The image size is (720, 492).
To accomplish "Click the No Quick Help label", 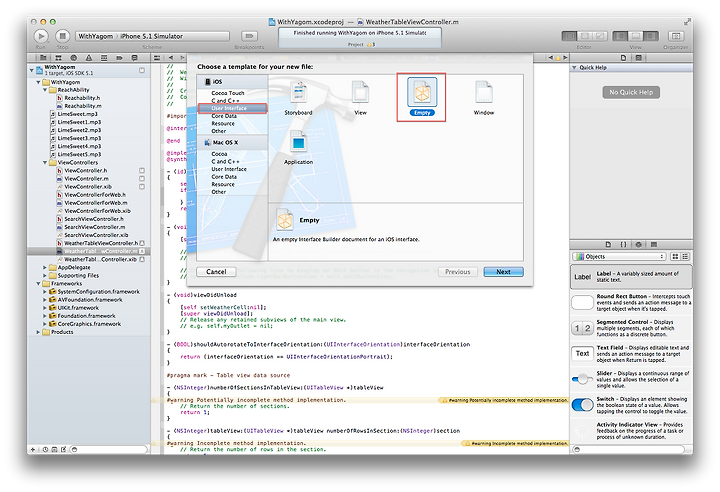I will pyautogui.click(x=631, y=92).
